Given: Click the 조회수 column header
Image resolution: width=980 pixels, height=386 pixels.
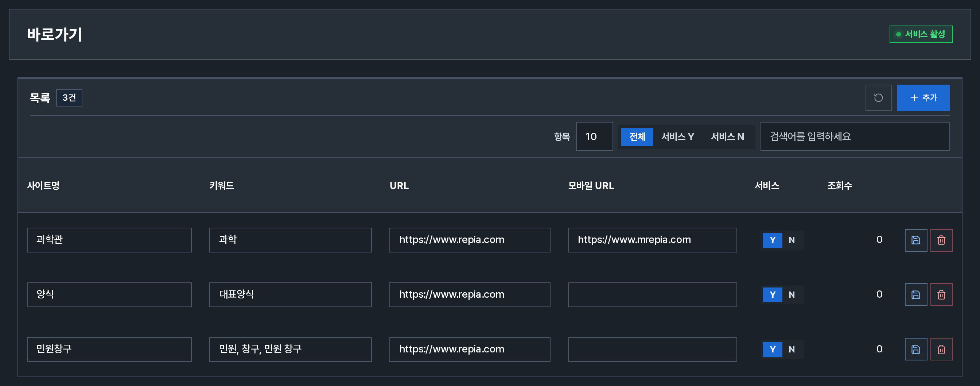Looking at the screenshot, I should (x=840, y=186).
